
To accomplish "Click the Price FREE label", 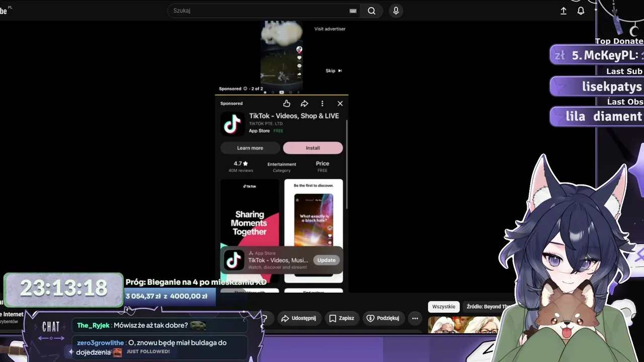I will click(323, 166).
